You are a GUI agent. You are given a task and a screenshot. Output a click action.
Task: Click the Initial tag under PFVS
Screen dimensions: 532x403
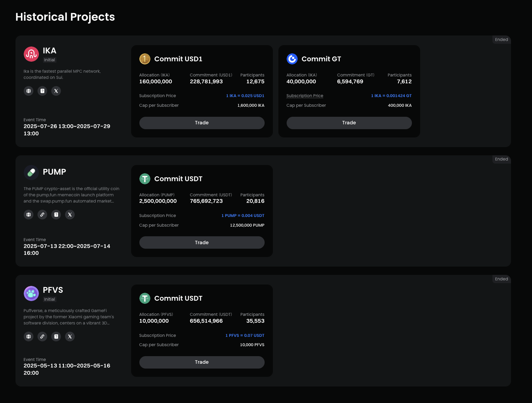point(50,299)
